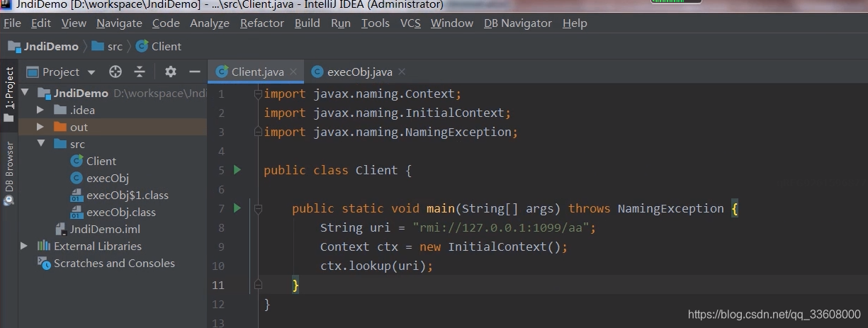
Task: Toggle the DB Browser side tool tab
Action: (x=9, y=172)
